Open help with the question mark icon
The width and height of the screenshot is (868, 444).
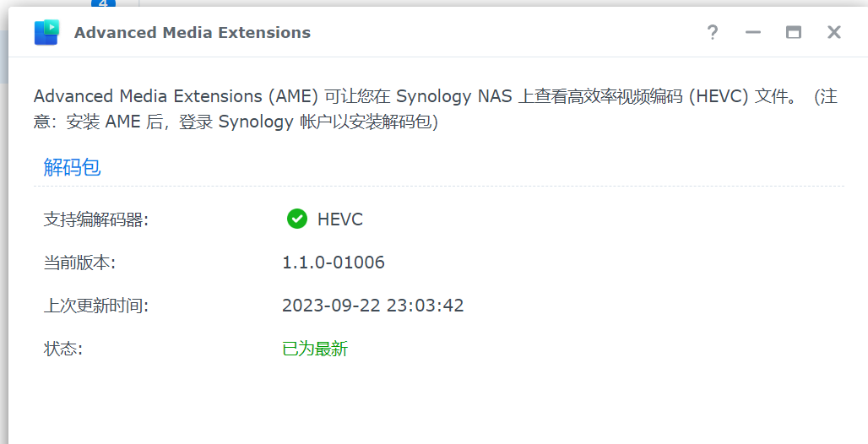[x=713, y=32]
